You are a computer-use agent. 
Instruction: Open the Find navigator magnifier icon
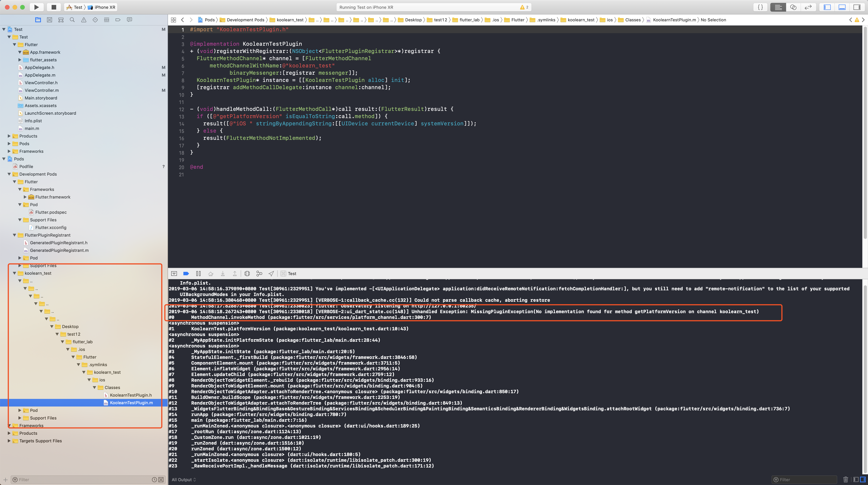(72, 20)
